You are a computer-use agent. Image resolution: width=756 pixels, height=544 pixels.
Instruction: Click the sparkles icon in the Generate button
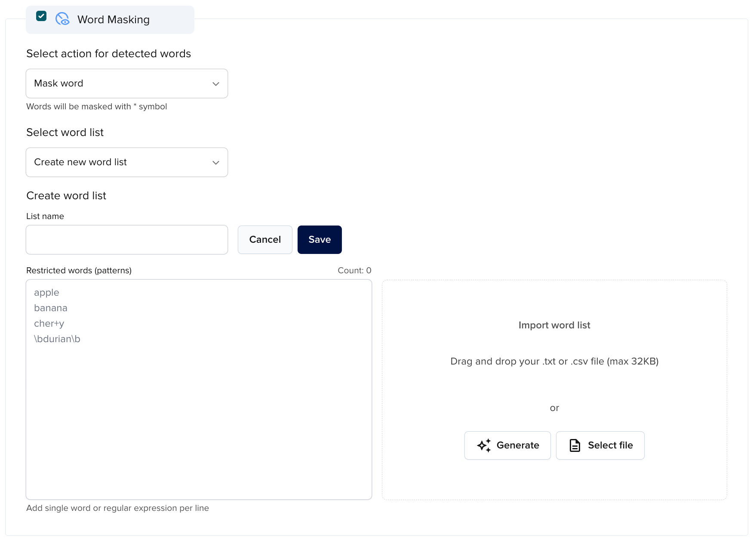click(485, 445)
